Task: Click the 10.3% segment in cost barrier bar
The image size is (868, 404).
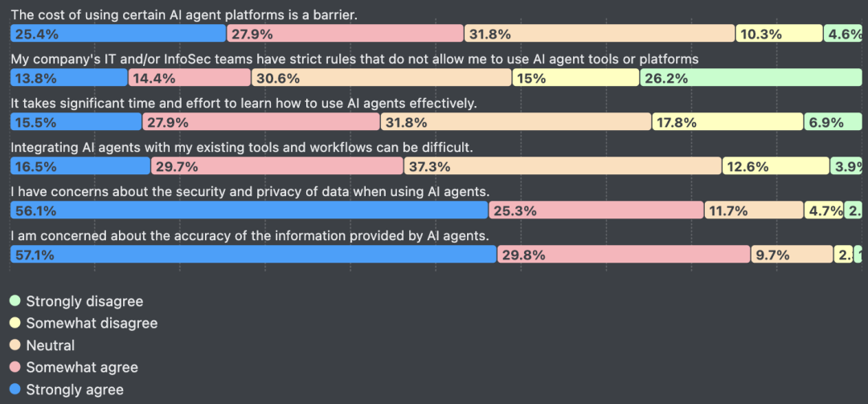Action: [779, 34]
